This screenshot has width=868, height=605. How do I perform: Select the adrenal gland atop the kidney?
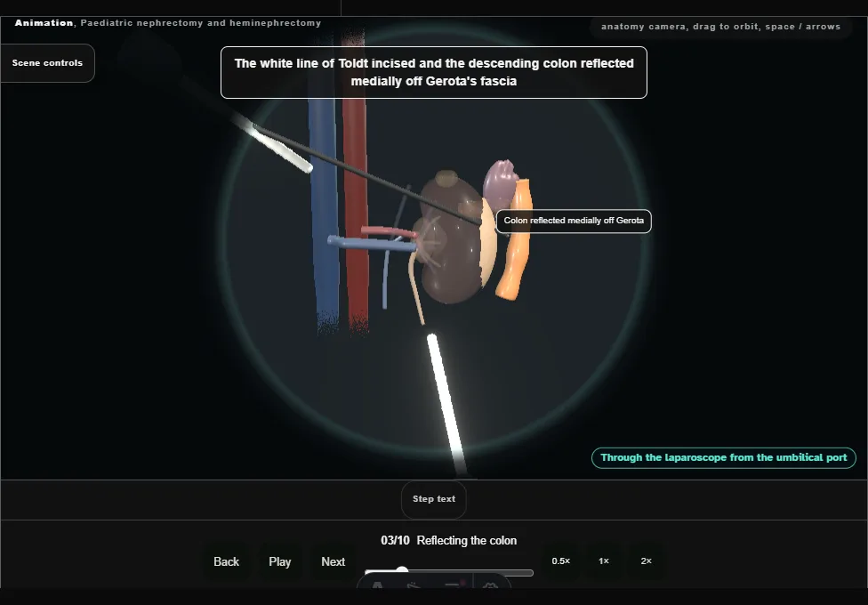[446, 179]
